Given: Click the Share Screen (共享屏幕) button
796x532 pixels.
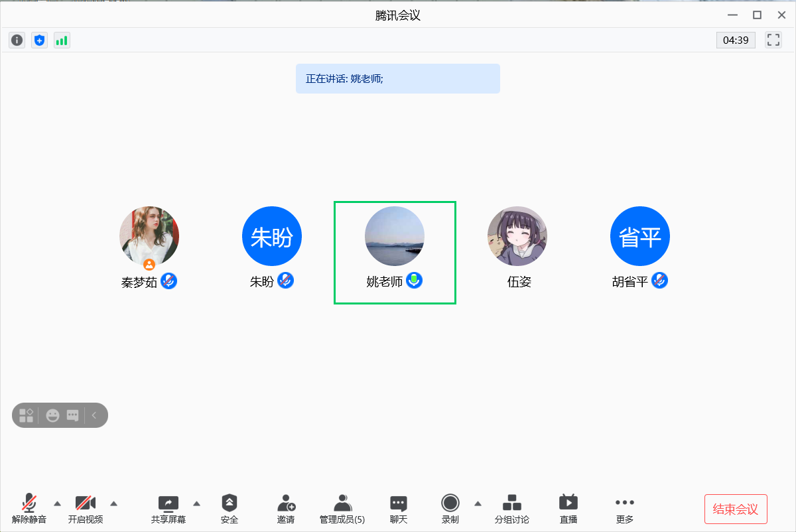Looking at the screenshot, I should [168, 509].
